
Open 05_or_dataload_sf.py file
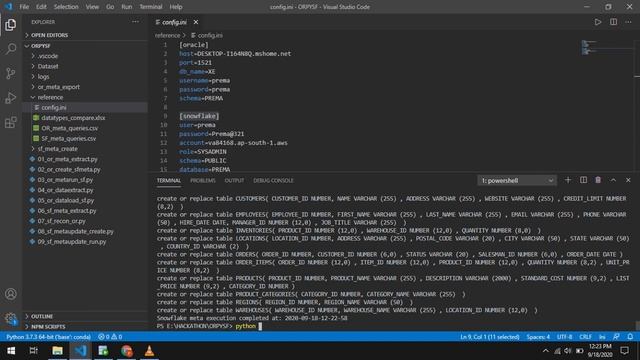tap(66, 200)
